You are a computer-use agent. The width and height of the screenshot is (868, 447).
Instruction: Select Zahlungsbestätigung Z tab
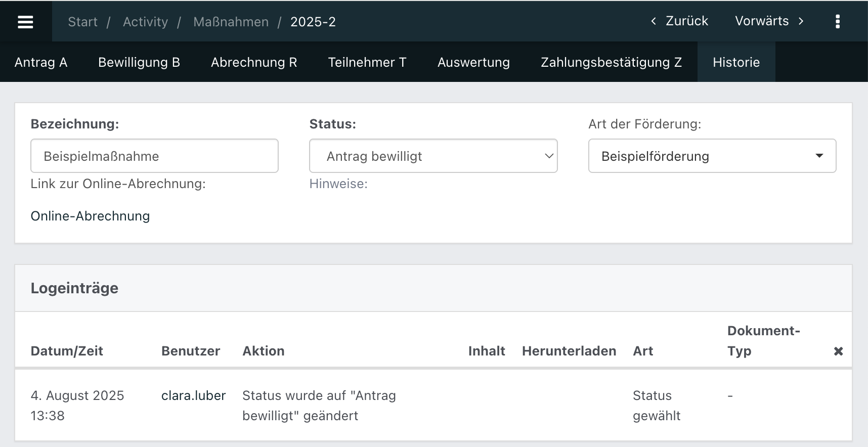pyautogui.click(x=612, y=62)
